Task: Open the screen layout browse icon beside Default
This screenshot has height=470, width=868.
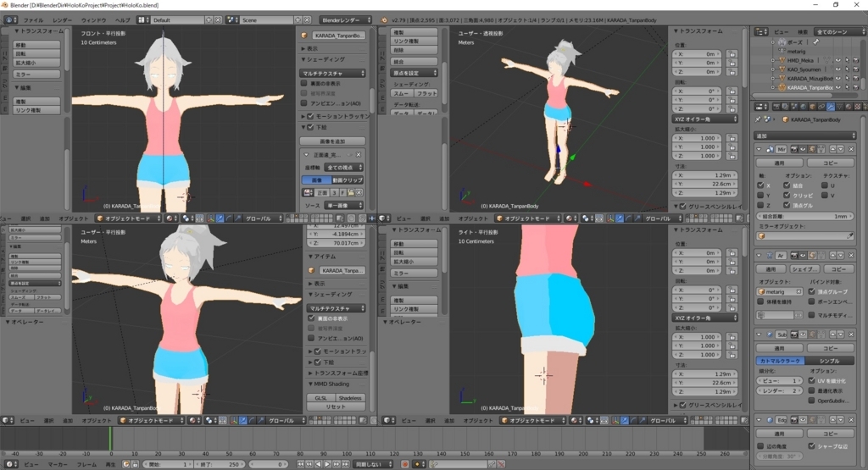Action: (143, 20)
